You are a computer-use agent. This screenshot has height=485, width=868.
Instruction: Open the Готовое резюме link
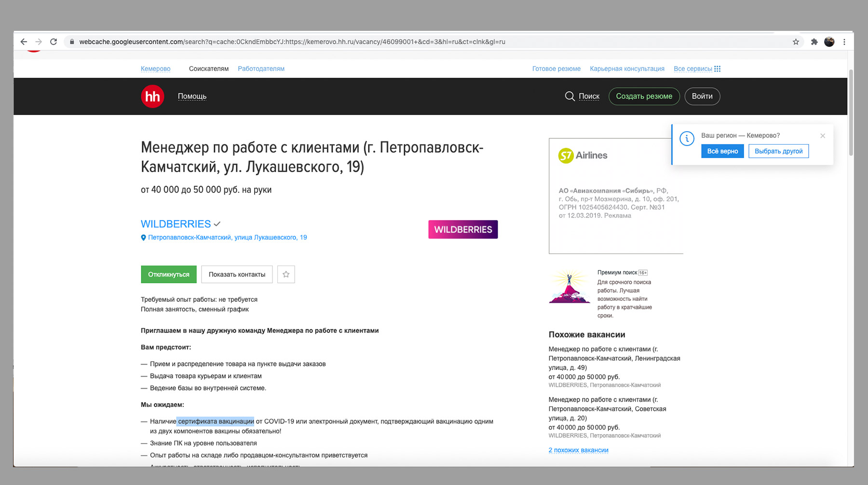coord(556,68)
